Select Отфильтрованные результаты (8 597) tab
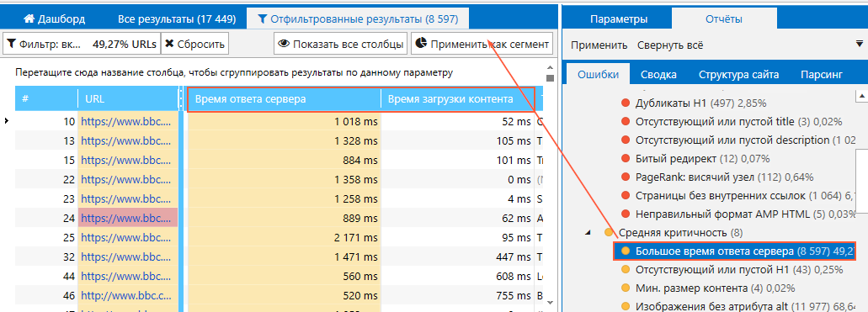The height and width of the screenshot is (312, 868). [358, 19]
